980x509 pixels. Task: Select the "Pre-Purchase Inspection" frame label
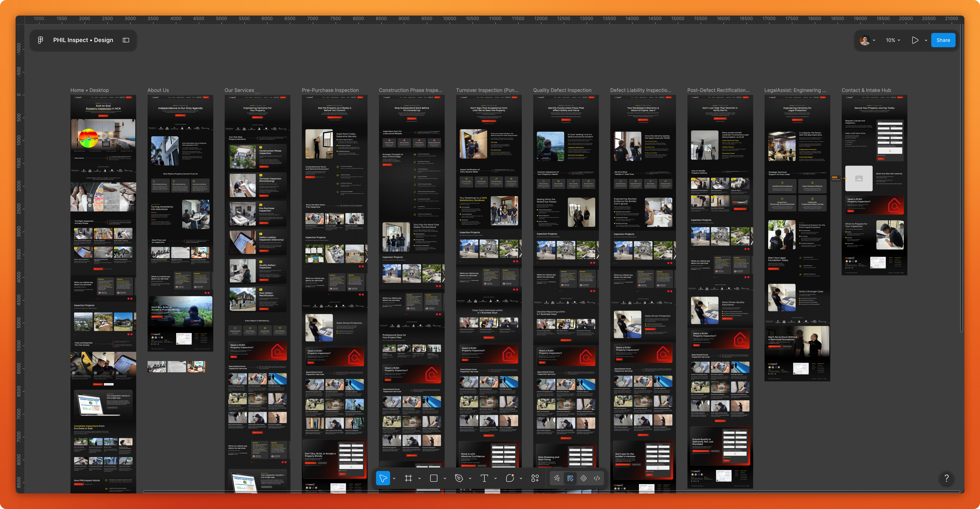[x=330, y=90]
